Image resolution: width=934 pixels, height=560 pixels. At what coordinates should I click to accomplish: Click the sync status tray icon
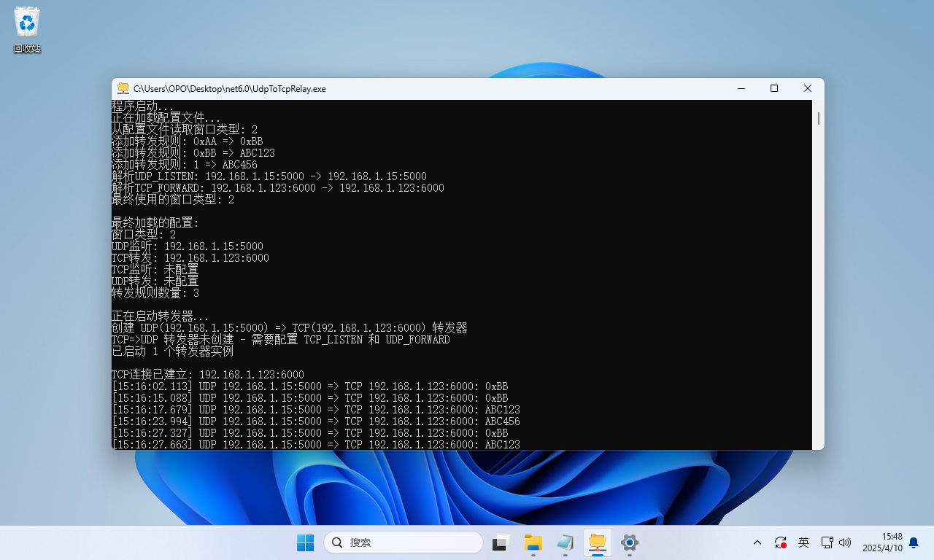click(780, 542)
